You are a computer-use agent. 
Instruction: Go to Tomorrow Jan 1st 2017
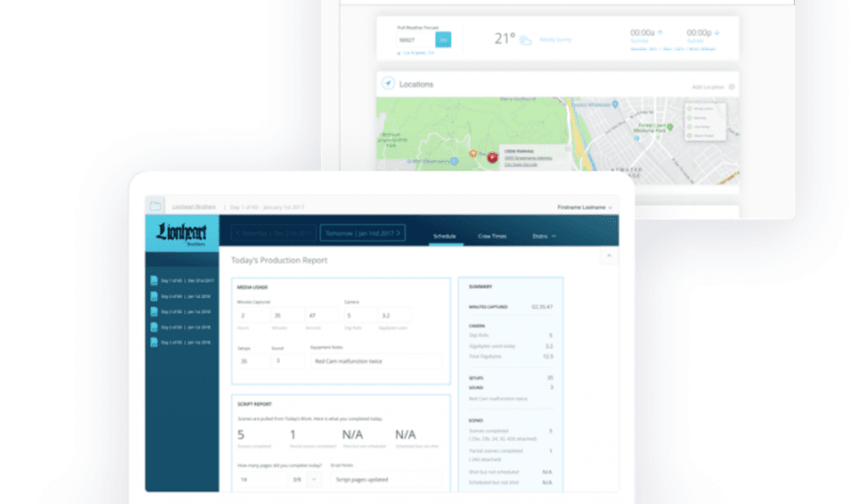362,233
